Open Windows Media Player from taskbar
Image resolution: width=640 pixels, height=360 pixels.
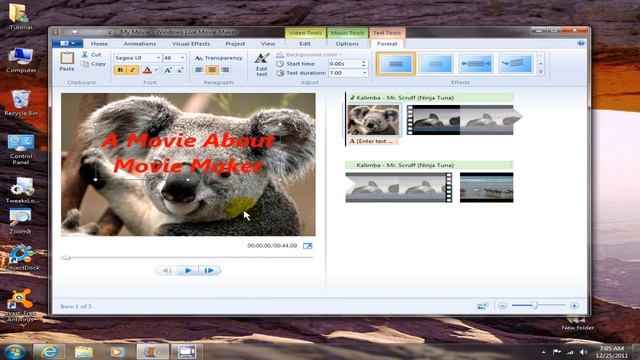coord(117,352)
